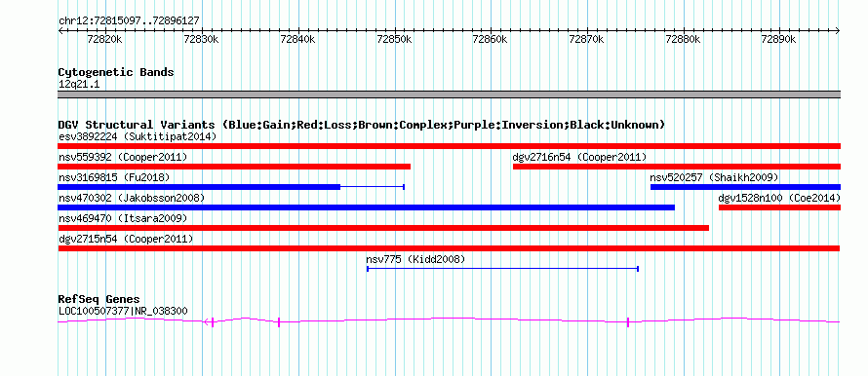Open LOC100507377|NR_038300 gene label

pos(123,312)
